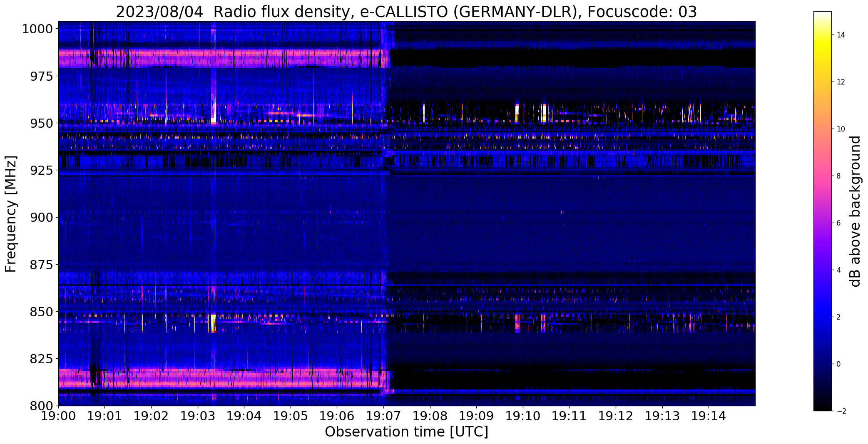This screenshot has height=444, width=868.
Task: Click the colorbar tick label 10
Action: (841, 129)
